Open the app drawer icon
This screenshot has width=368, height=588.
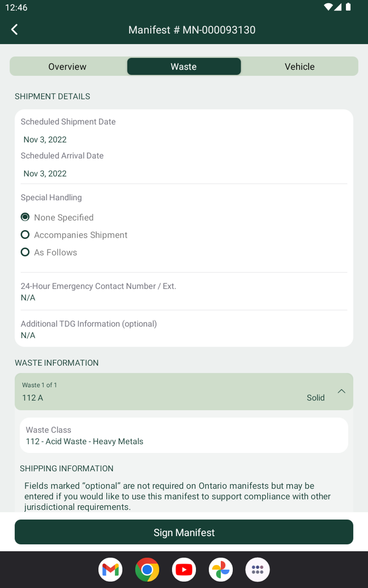(x=258, y=570)
